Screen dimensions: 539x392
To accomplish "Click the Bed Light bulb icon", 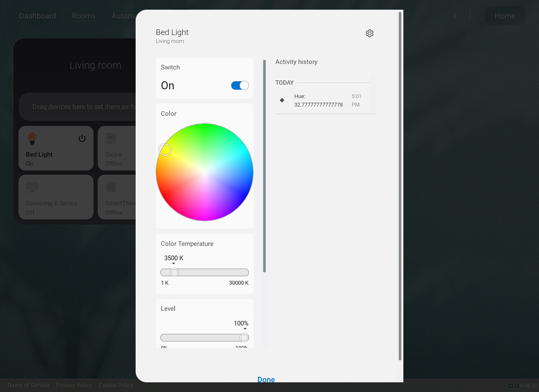I will [x=32, y=138].
